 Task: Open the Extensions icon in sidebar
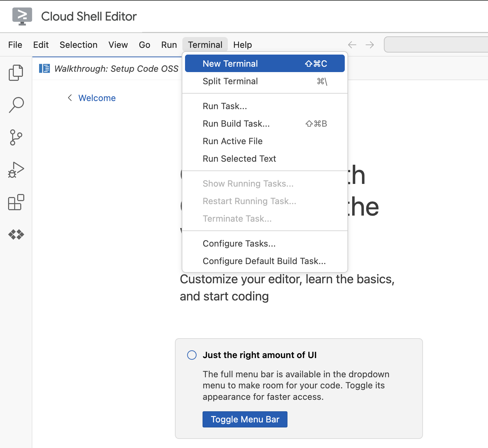[16, 202]
